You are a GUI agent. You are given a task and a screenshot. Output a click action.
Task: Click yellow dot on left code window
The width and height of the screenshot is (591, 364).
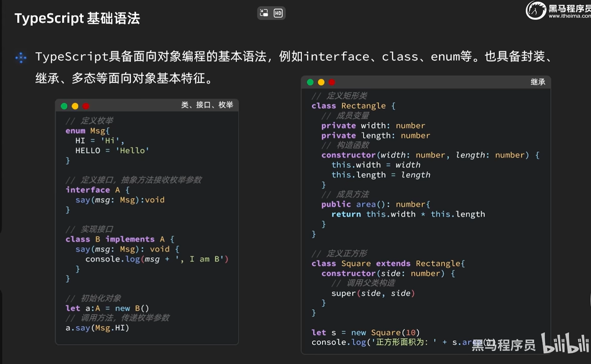75,106
